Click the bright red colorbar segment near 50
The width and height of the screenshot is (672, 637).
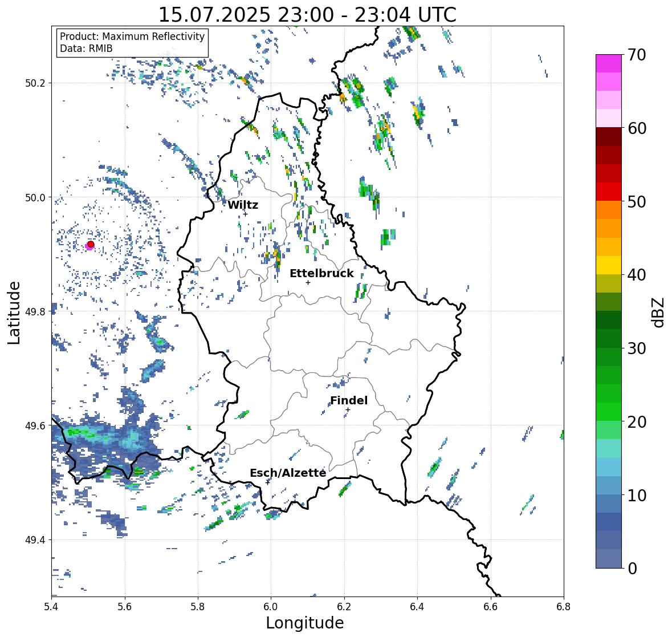(609, 192)
